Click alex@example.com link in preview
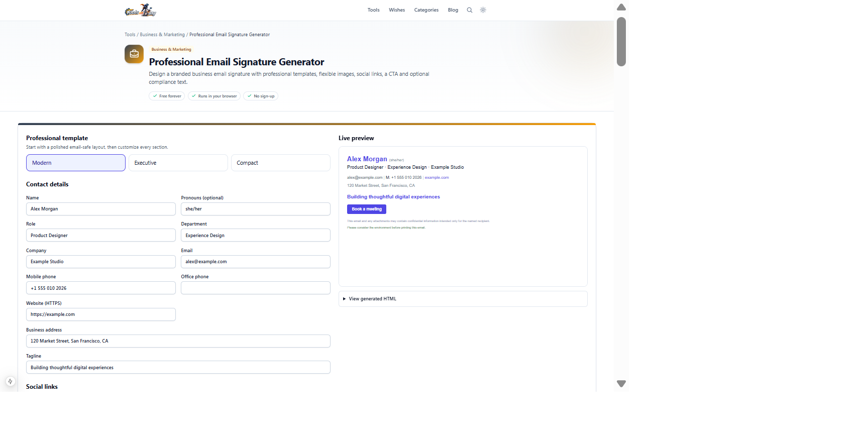Screen dimensions: 868x442 (365, 177)
